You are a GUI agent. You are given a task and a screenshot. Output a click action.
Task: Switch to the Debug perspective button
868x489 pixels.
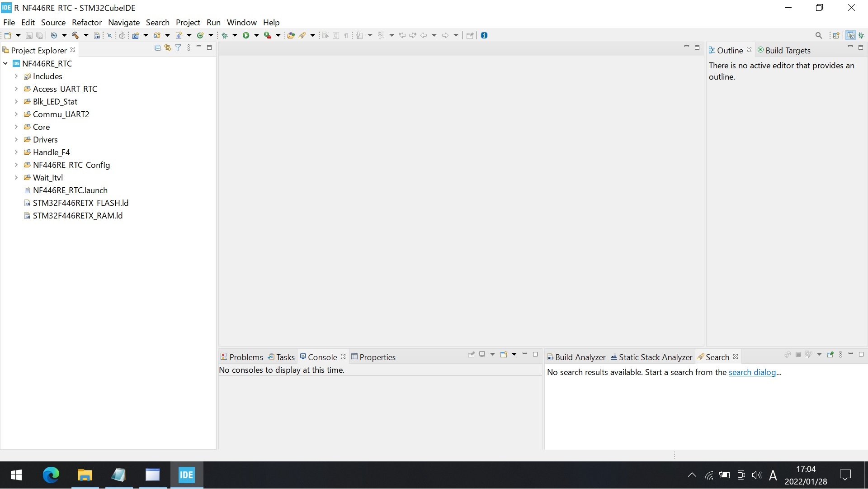861,35
